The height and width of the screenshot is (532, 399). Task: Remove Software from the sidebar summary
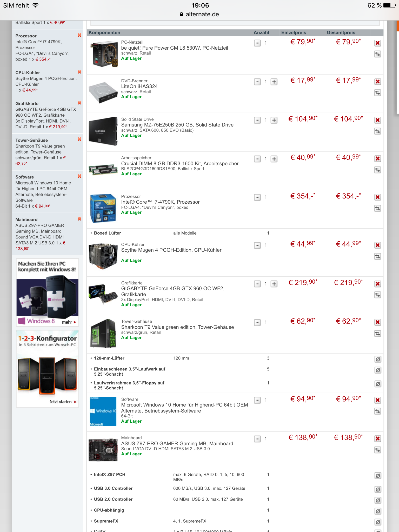79,176
